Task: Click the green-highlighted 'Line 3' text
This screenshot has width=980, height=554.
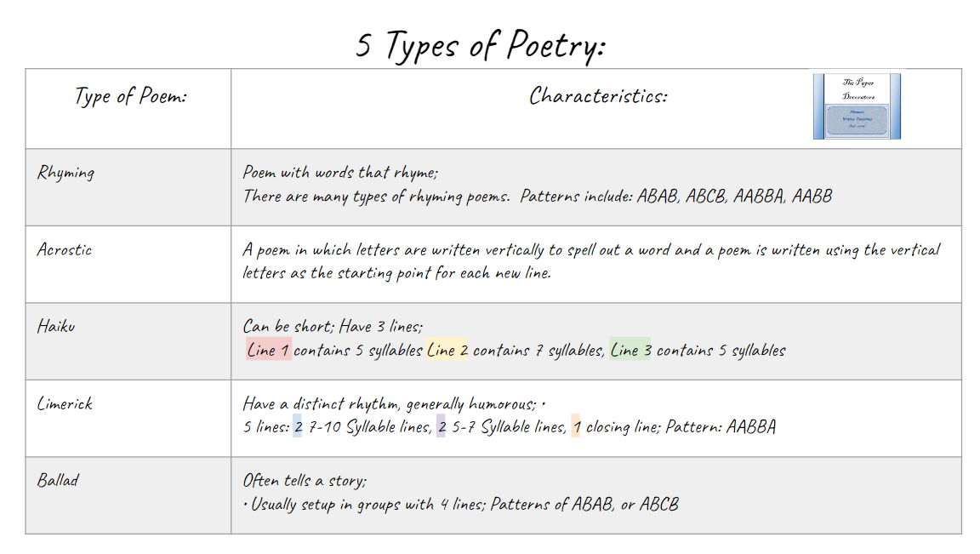Action: coord(630,350)
